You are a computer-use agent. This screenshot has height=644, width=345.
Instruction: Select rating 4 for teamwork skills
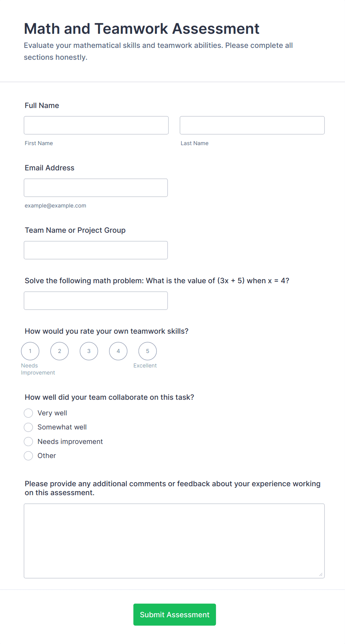118,351
